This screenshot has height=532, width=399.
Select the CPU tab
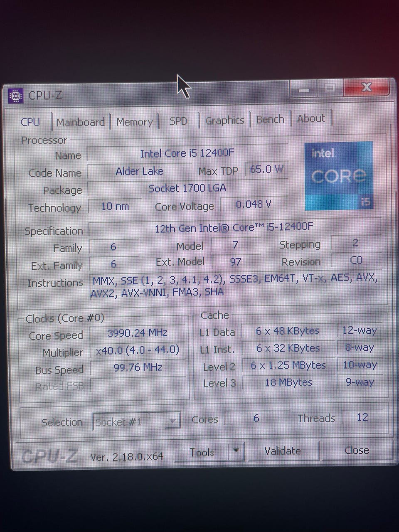pos(30,122)
